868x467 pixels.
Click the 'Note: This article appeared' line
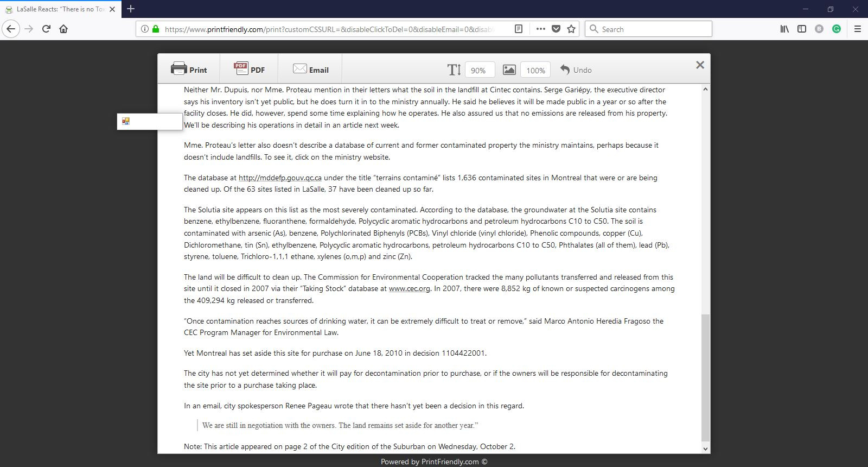coord(349,446)
